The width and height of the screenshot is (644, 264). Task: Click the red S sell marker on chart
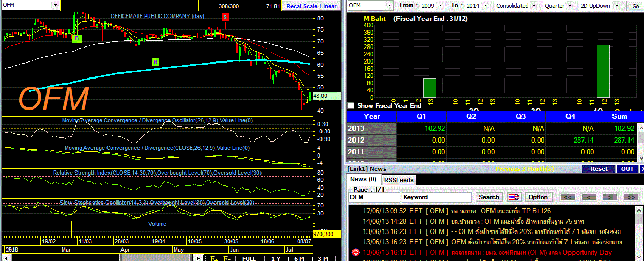point(225,17)
